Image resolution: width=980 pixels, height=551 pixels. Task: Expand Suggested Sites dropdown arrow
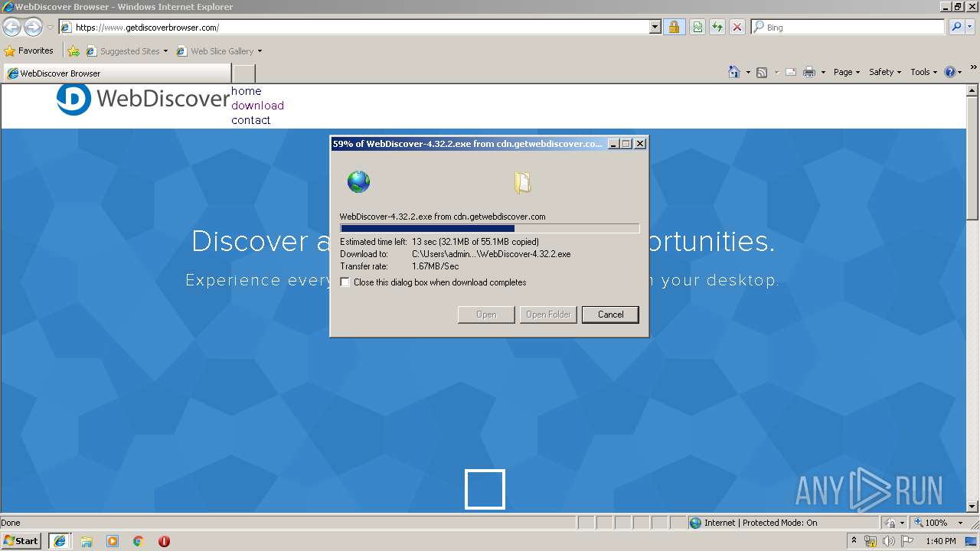pyautogui.click(x=165, y=51)
